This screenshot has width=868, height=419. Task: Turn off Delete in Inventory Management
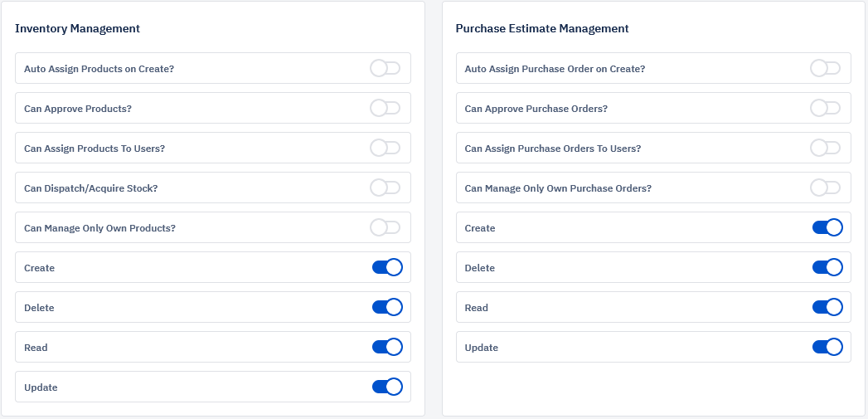[x=387, y=308]
